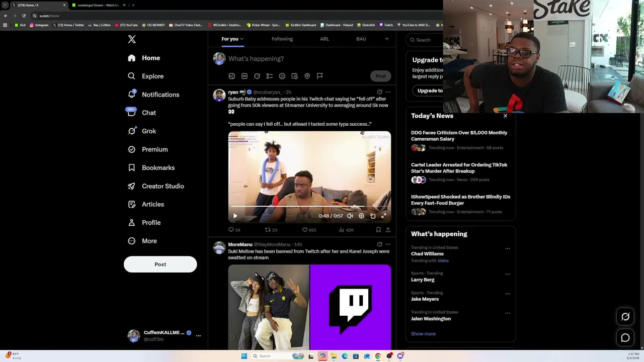Repost ryan's post with 20 reposts
This screenshot has height=362, width=644.
point(271,230)
